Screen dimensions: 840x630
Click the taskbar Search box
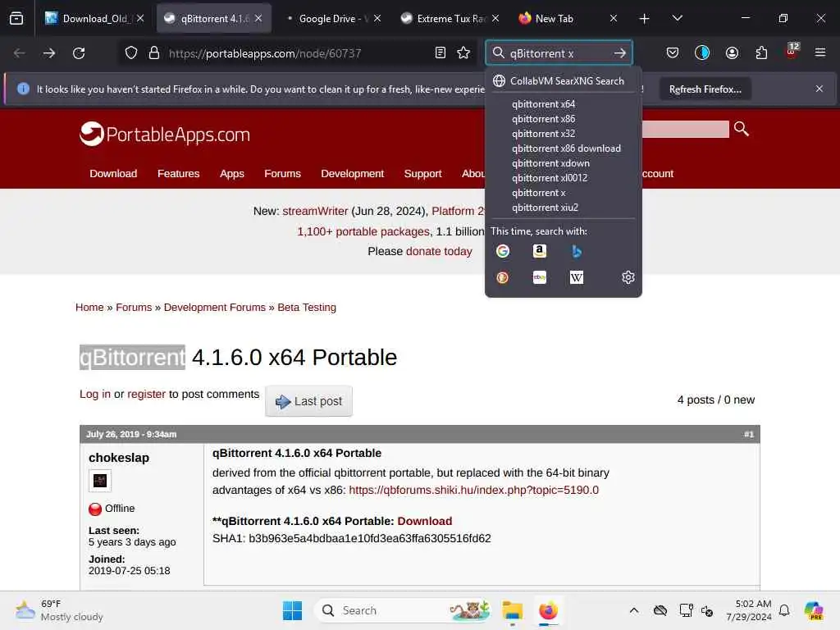click(404, 610)
